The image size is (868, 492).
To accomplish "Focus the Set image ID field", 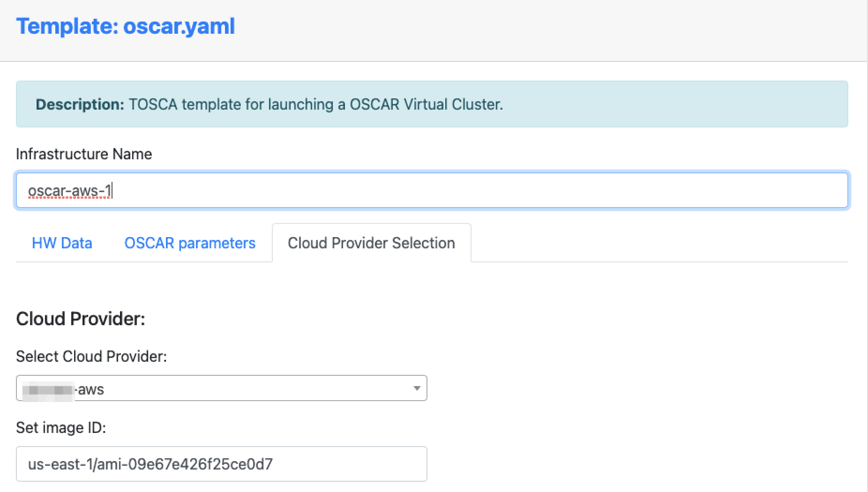I will click(x=221, y=464).
